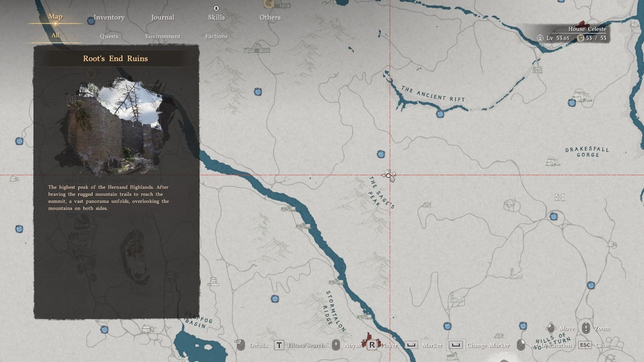Click the Abyss label

(352, 345)
